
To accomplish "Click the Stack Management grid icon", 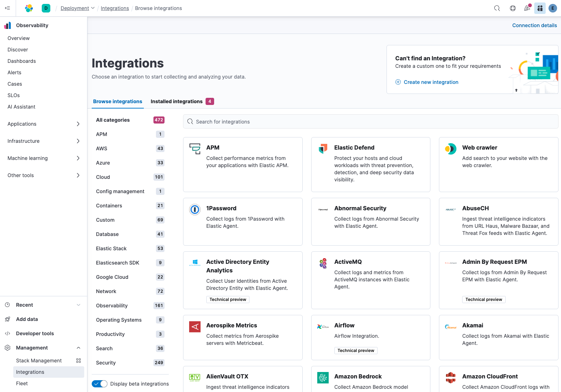I will 79,361.
